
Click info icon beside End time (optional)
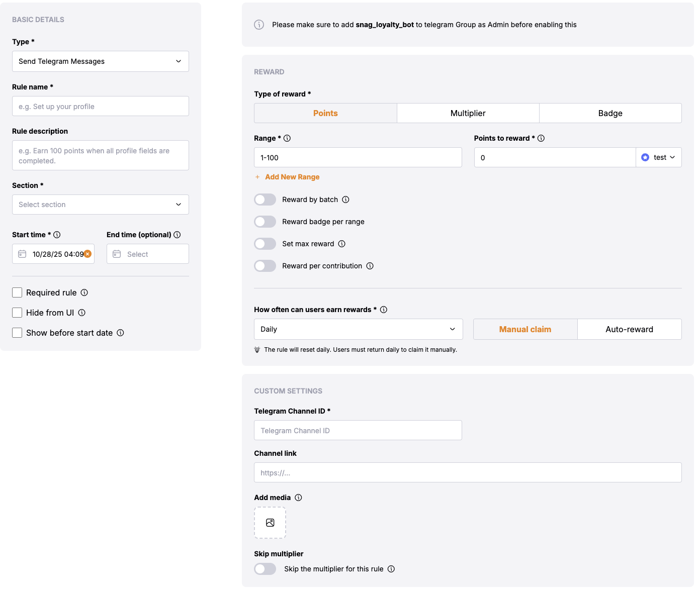177,235
